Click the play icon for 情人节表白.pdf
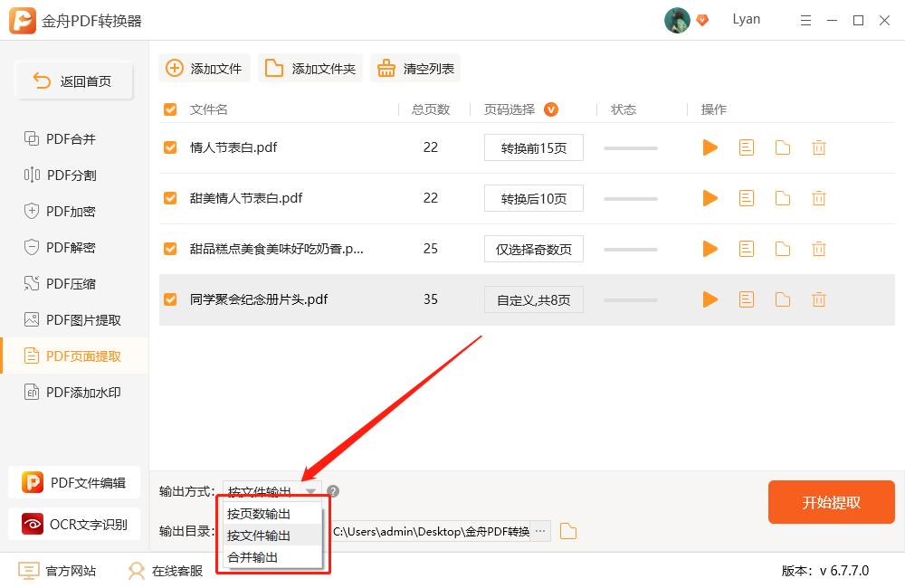905x588 pixels. (710, 147)
